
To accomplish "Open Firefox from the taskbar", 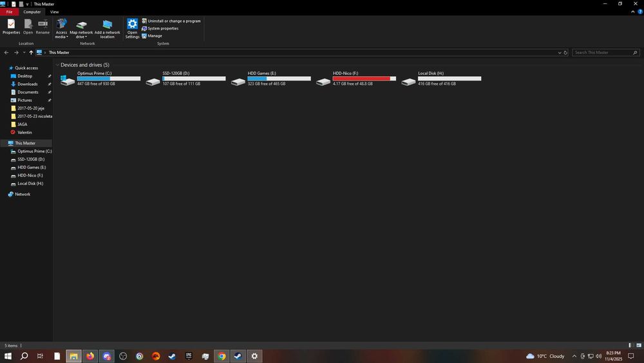I will tap(90, 356).
